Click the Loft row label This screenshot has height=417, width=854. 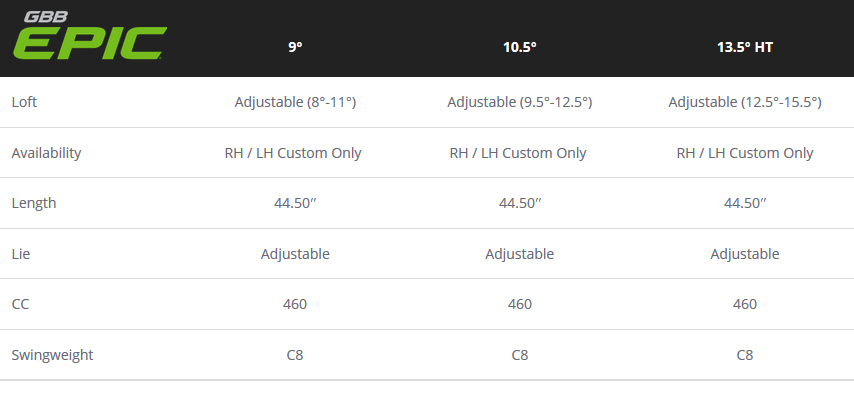24,102
